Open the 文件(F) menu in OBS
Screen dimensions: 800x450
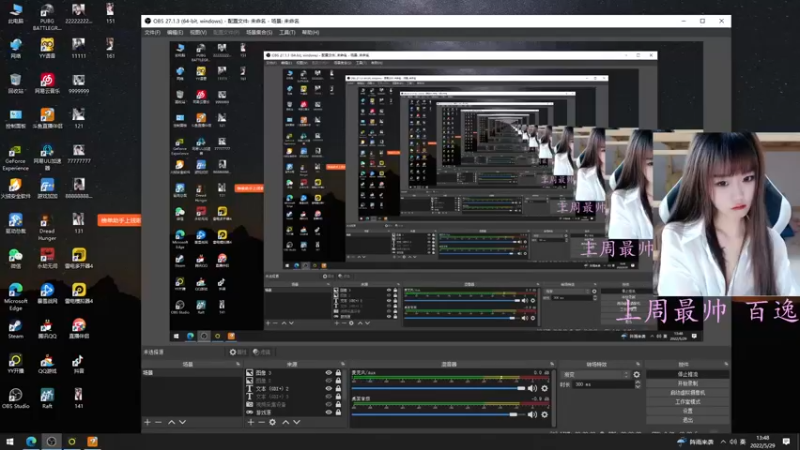(x=152, y=33)
